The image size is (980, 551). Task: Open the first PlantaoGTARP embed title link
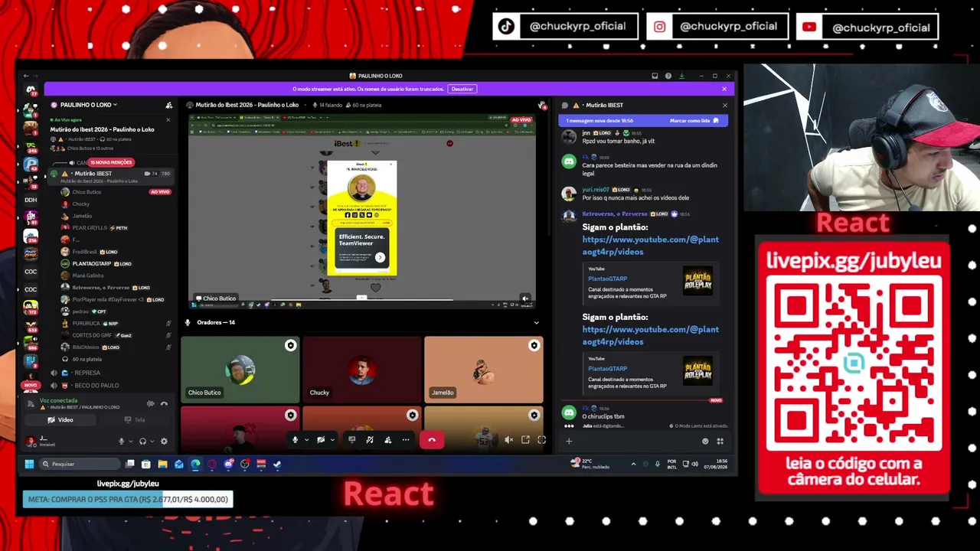[608, 279]
